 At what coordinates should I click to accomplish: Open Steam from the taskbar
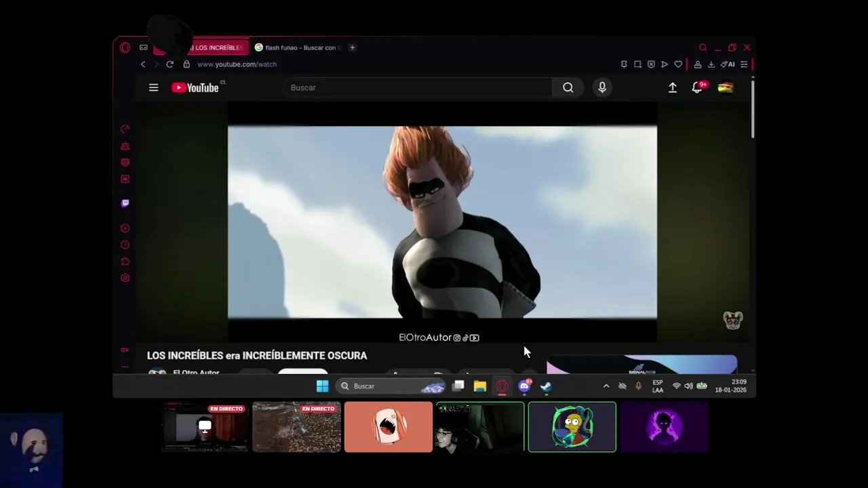click(x=546, y=386)
